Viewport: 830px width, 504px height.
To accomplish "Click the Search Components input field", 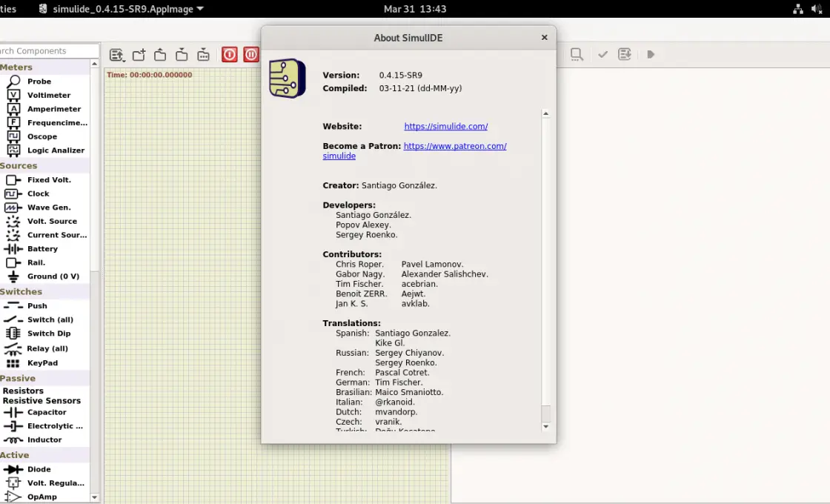I will 49,51.
